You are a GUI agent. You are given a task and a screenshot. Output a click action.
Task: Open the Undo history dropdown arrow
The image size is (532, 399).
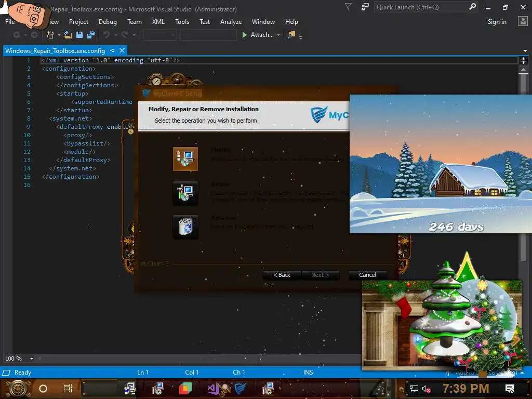[116, 35]
